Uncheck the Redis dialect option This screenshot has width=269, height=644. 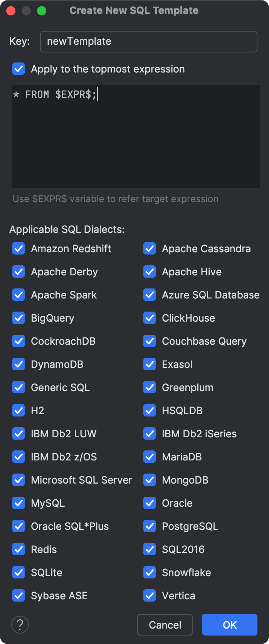pos(18,549)
